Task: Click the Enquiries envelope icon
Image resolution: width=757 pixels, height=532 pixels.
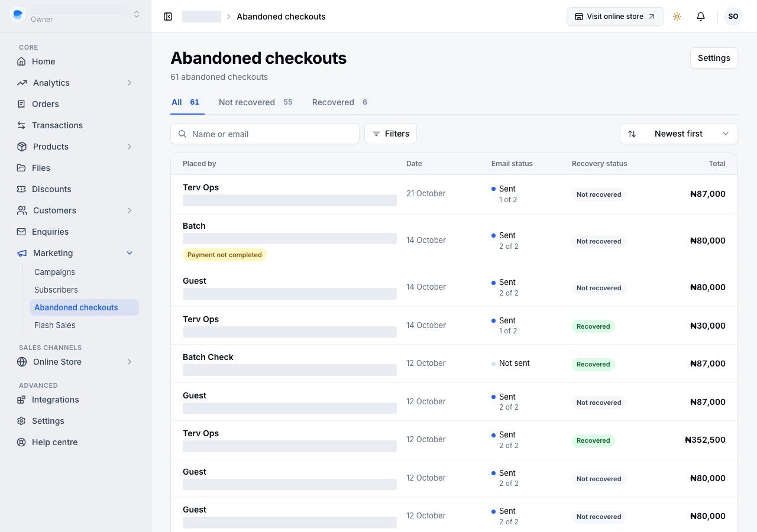Action: pyautogui.click(x=21, y=232)
